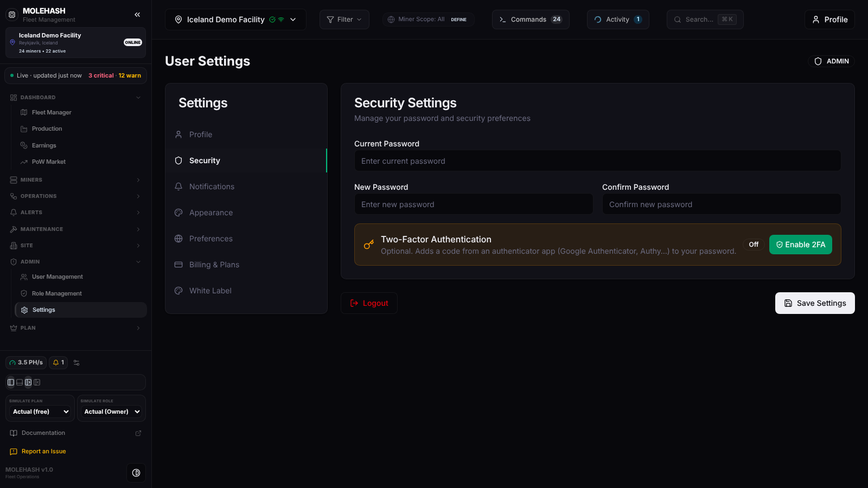Click the theme contrast icon at sidebar bottom
868x488 pixels.
(136, 473)
